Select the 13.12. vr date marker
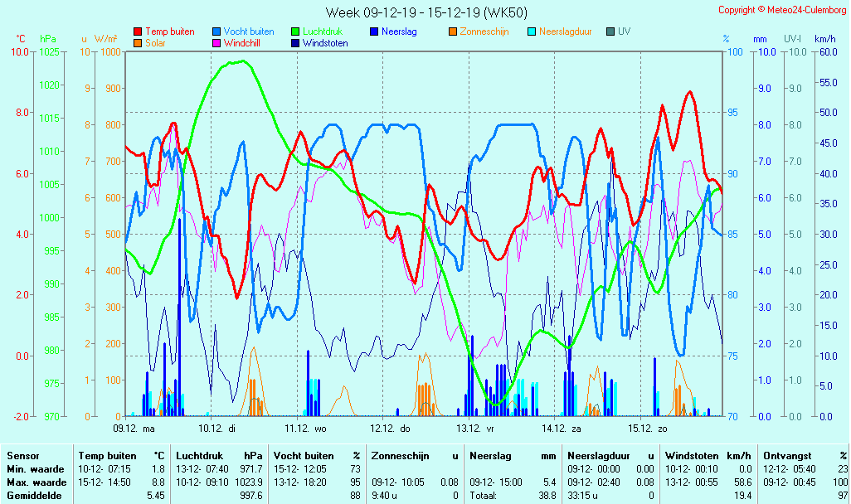Viewport: 851px width, 504px height. pos(478,429)
